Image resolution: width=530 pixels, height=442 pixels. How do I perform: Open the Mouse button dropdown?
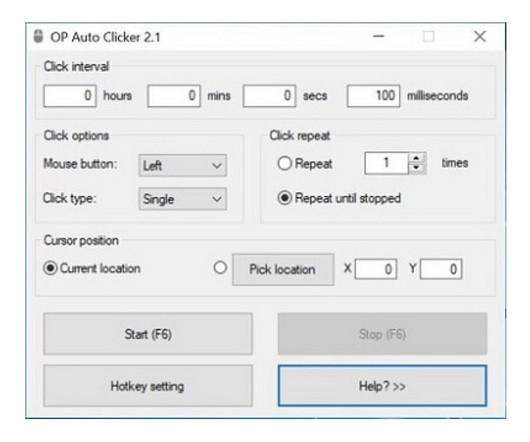pos(183,165)
